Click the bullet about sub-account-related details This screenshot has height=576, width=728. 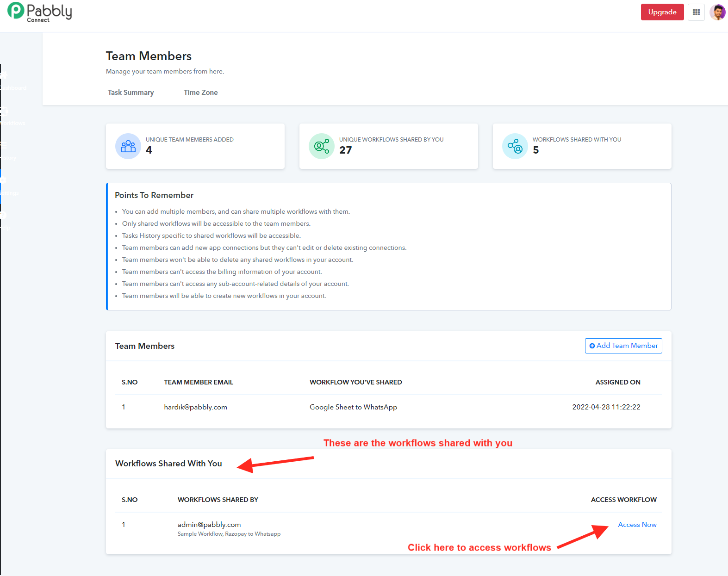[236, 284]
